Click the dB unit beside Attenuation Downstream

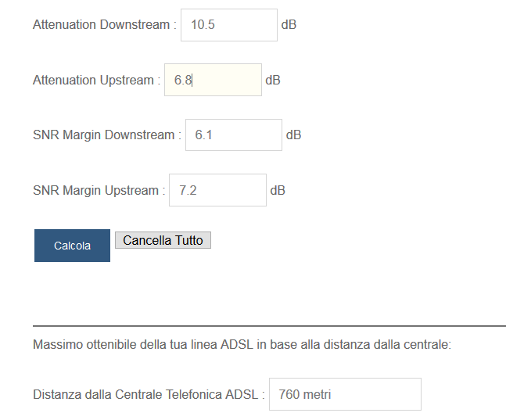click(x=289, y=25)
